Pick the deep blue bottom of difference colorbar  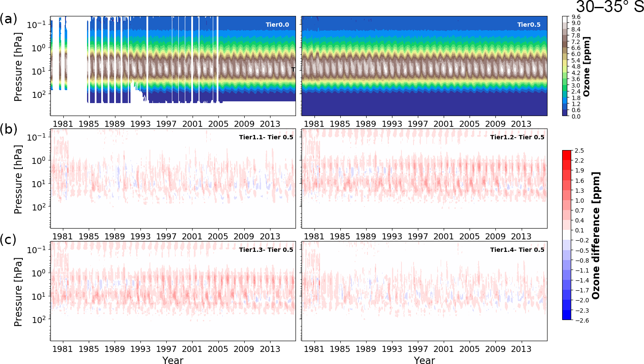pos(566,317)
